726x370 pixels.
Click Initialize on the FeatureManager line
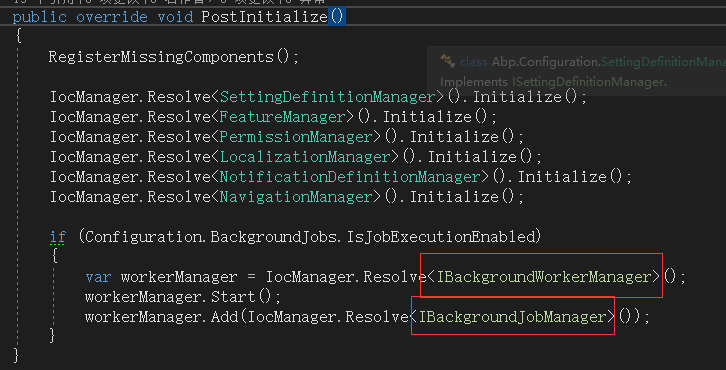427,117
